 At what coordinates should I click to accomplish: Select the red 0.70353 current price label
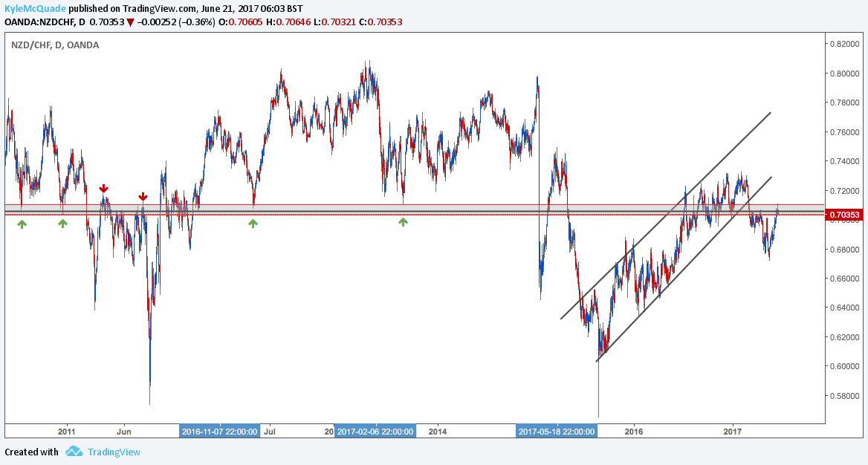click(x=845, y=214)
